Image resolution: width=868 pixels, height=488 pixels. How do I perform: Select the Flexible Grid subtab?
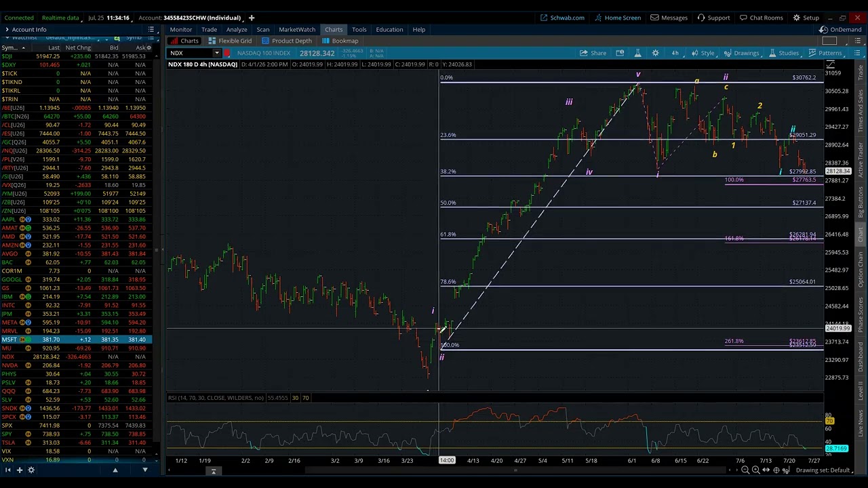pyautogui.click(x=231, y=41)
